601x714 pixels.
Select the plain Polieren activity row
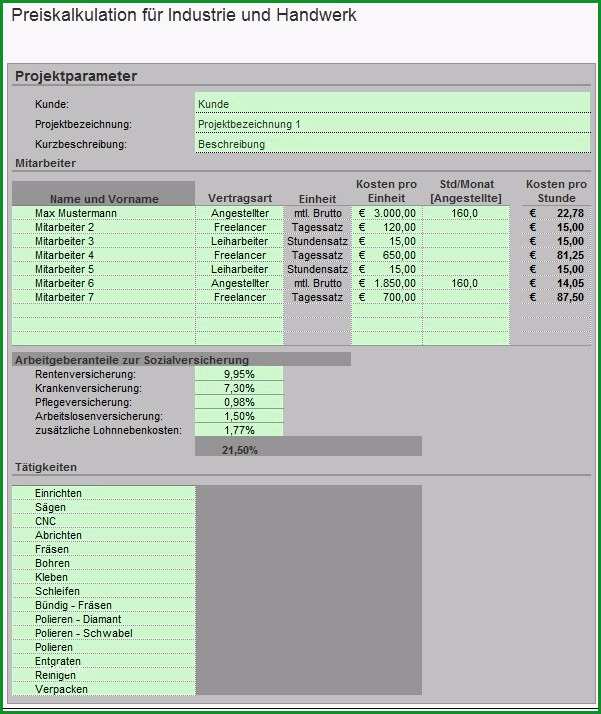click(x=103, y=647)
